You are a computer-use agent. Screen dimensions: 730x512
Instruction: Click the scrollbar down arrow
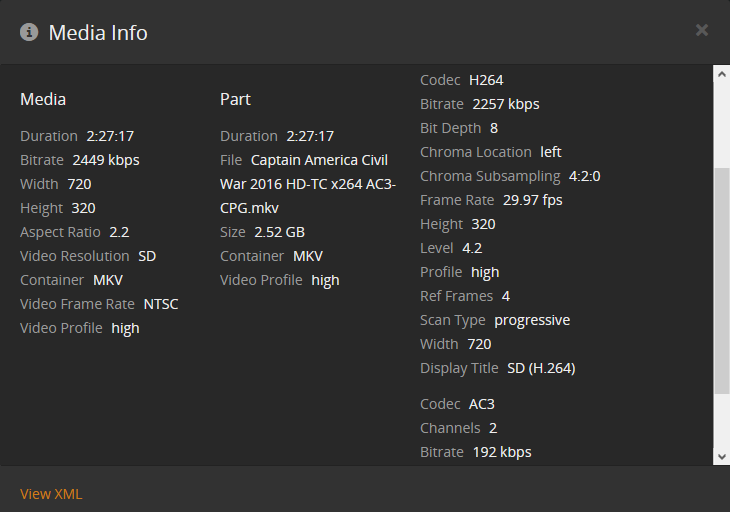pos(721,456)
